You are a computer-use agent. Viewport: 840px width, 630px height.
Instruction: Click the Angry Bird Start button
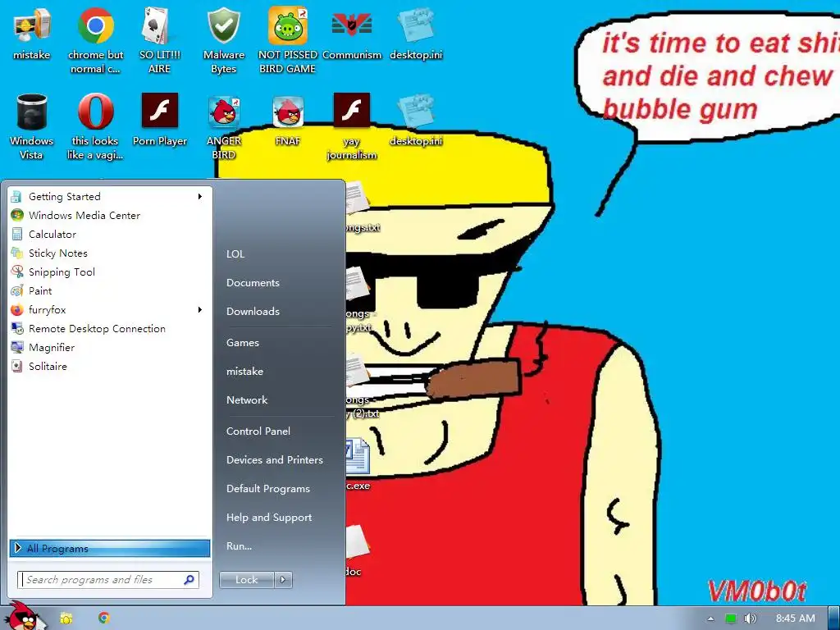[x=24, y=616]
